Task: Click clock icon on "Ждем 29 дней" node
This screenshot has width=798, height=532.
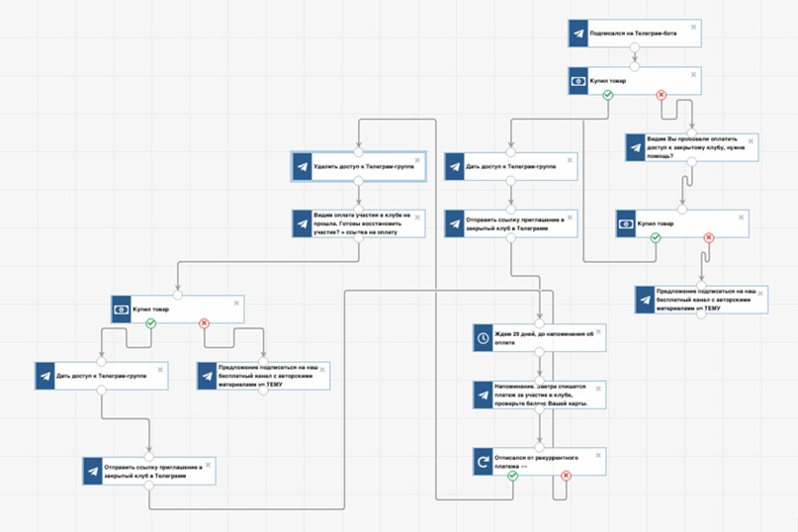Action: pos(483,338)
